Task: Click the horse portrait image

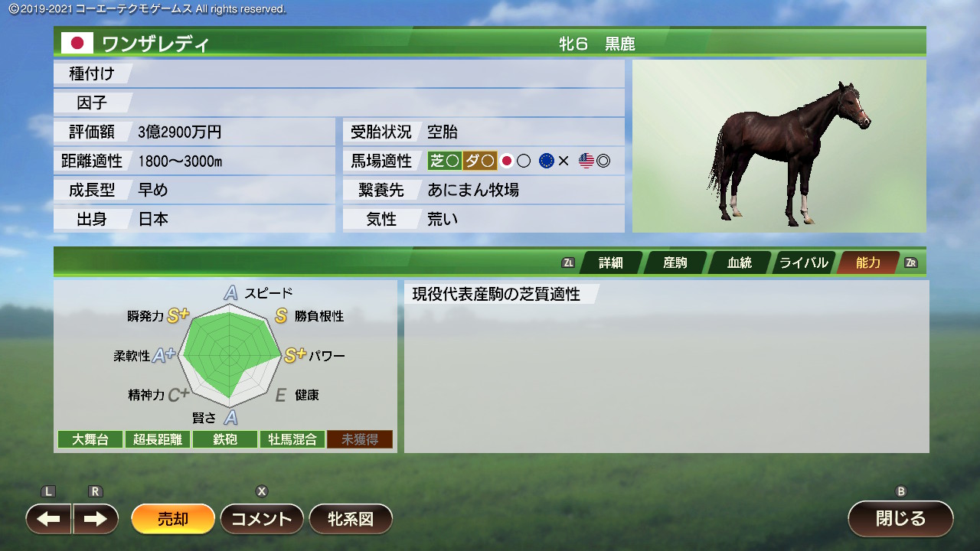Action: 779,146
